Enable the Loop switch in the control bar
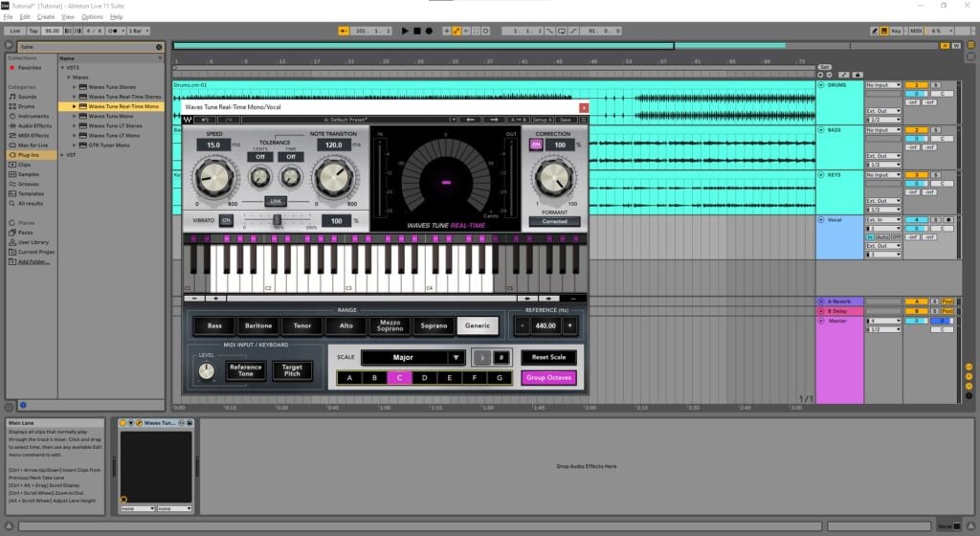980x536 pixels. coord(561,31)
